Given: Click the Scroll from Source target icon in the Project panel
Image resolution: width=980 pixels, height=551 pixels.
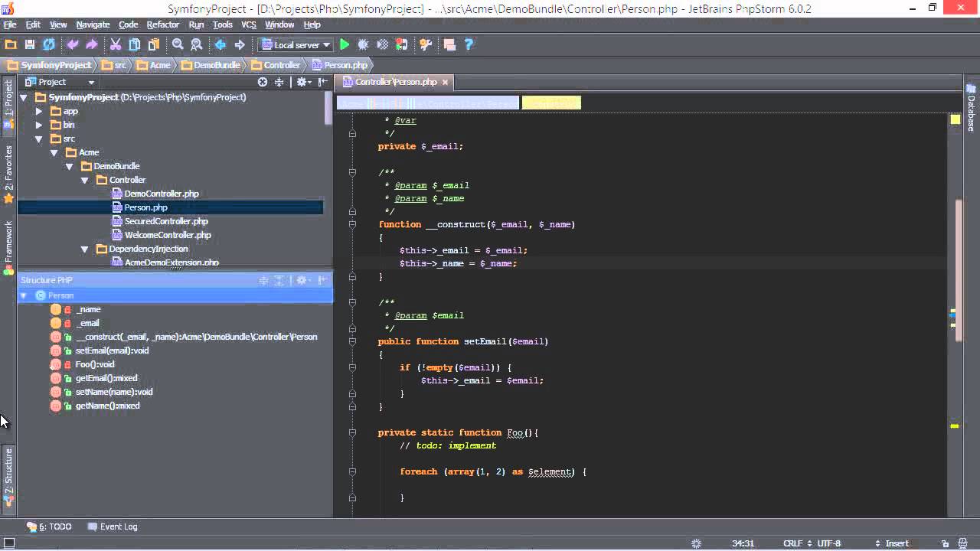Looking at the screenshot, I should 263,82.
